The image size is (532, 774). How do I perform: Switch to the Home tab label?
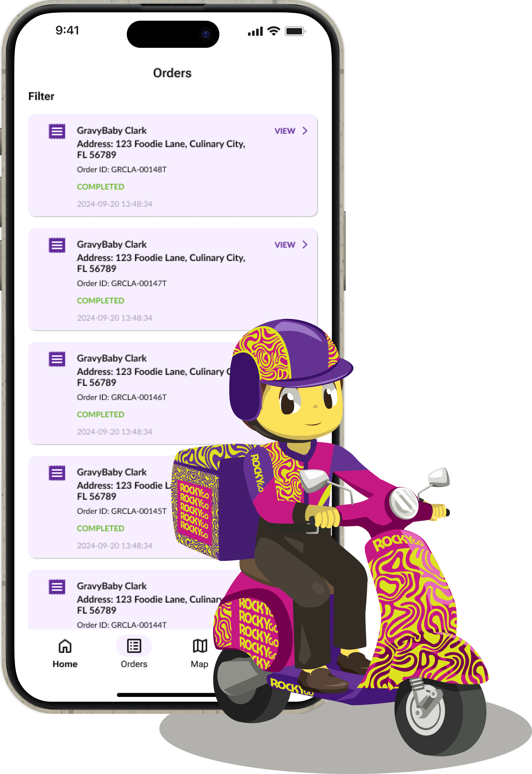click(x=65, y=664)
